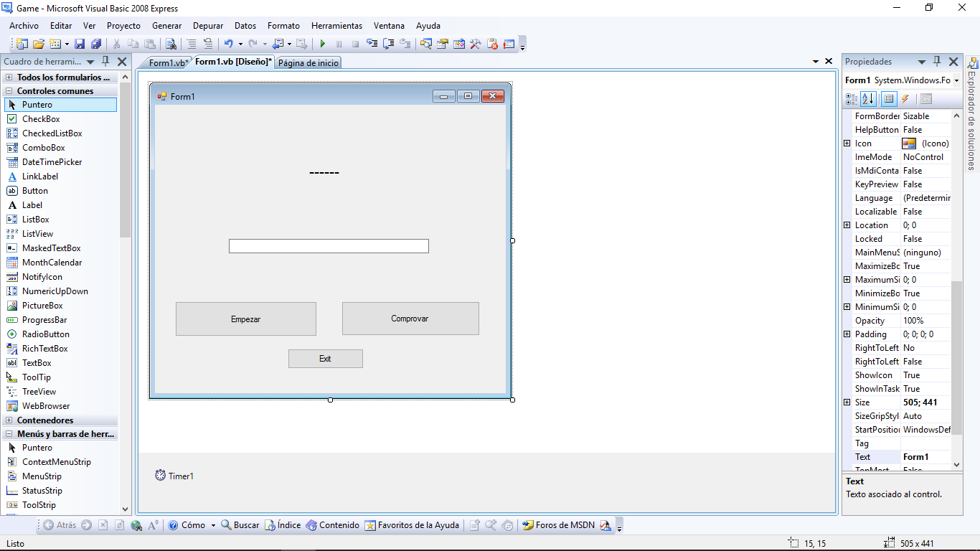Click the dashed label on Form1
980x551 pixels.
324,173
